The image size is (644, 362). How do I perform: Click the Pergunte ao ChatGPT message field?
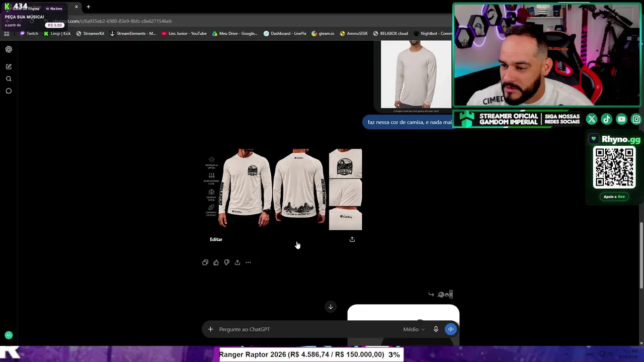click(307, 329)
